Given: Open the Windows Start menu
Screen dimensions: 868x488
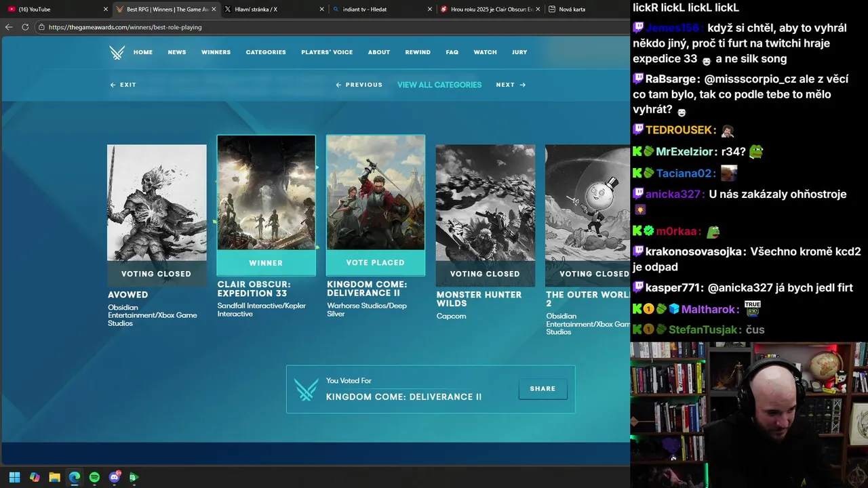Looking at the screenshot, I should coord(15,477).
